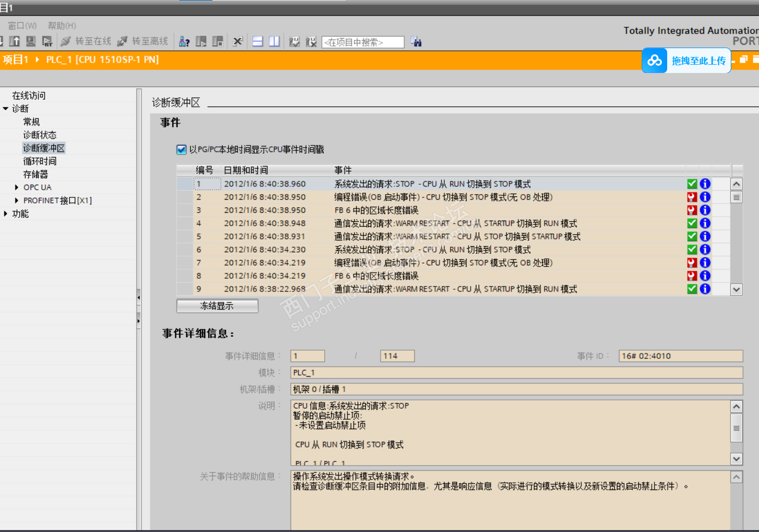759x532 pixels.
Task: Click the PLC_1 [CPU 1510SP-1 PN] breadcrumb
Action: coord(102,59)
